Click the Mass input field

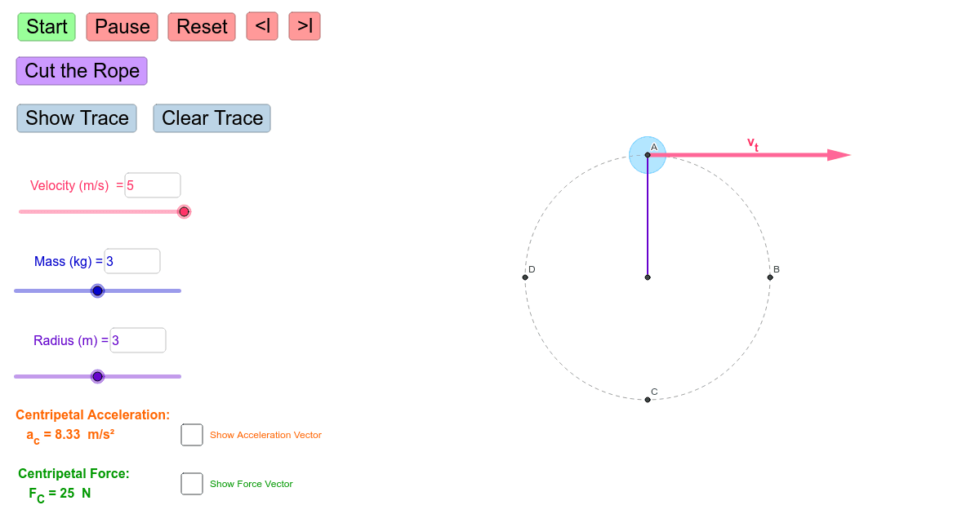tap(132, 261)
